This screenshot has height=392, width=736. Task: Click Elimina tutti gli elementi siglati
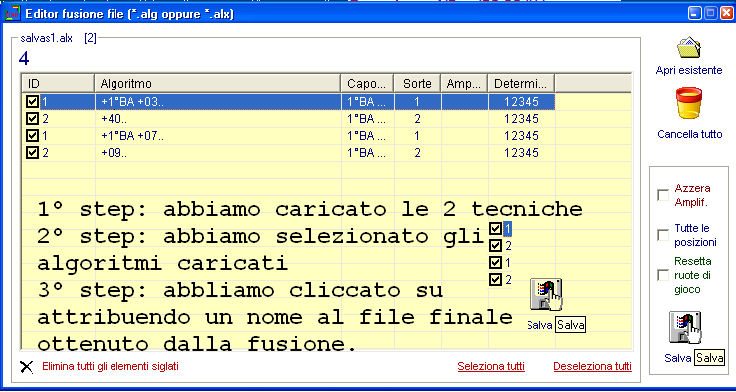click(110, 366)
